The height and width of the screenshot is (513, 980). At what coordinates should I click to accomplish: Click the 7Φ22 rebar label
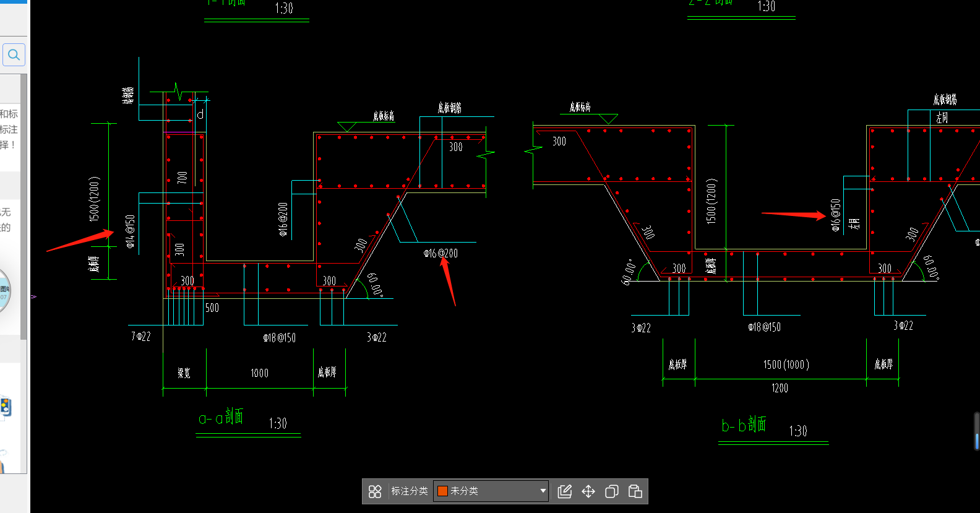click(x=140, y=337)
